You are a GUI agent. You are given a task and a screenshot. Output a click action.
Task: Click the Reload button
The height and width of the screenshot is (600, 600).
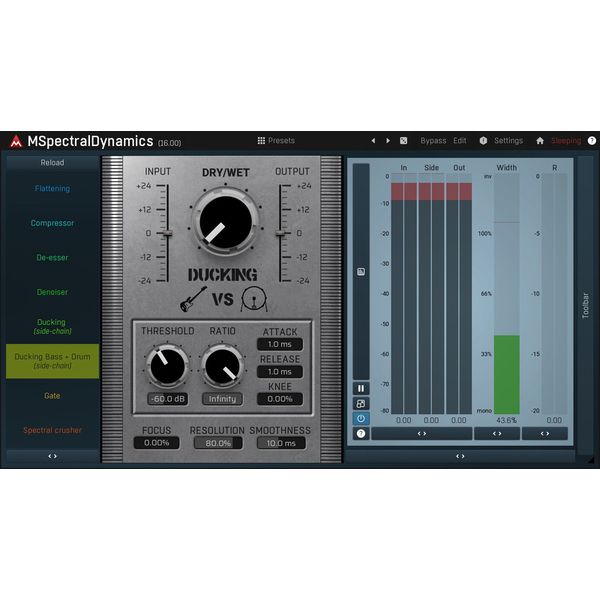(52, 163)
